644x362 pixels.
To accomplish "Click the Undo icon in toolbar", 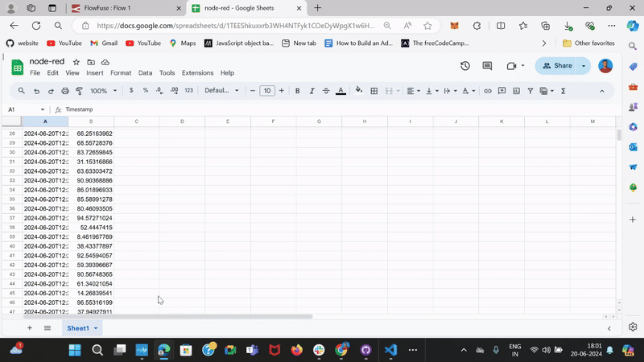I will click(x=36, y=91).
